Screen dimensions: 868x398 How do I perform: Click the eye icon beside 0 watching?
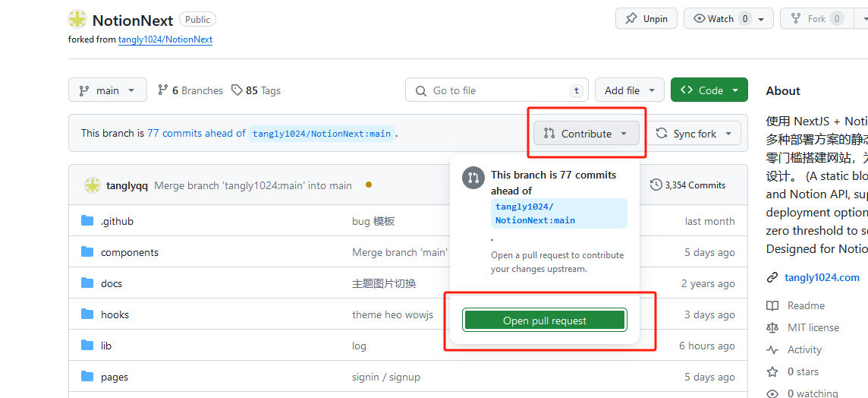click(772, 393)
